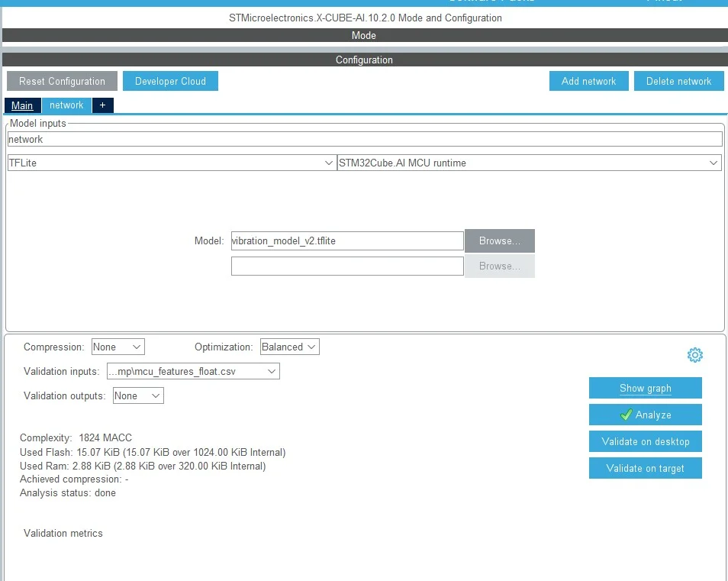Switch to the Main tab

point(22,105)
